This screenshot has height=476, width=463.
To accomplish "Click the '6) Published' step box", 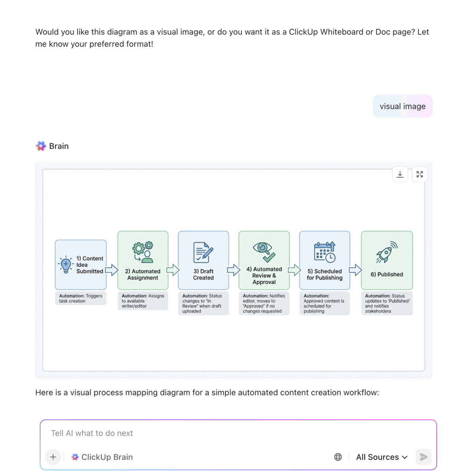I will click(x=387, y=274).
